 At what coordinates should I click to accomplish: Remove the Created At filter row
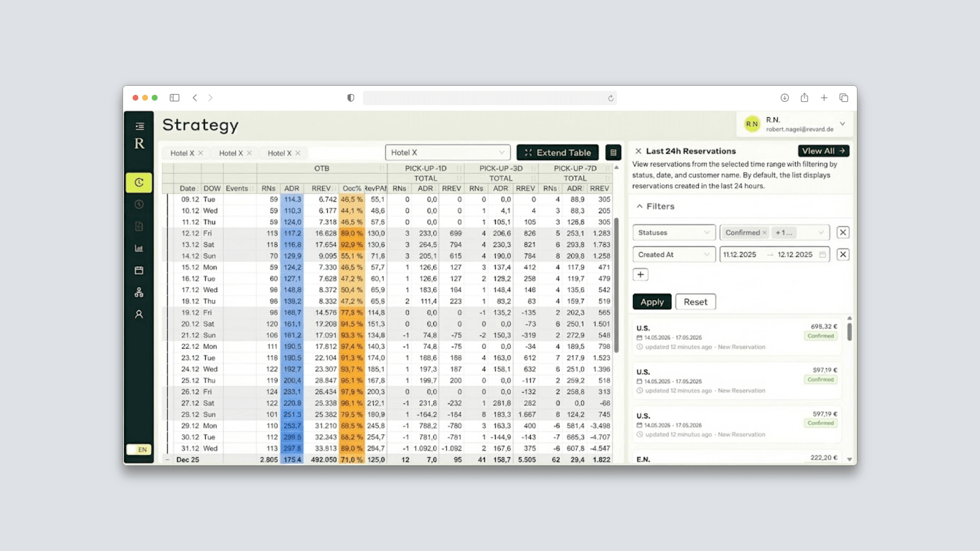click(843, 255)
